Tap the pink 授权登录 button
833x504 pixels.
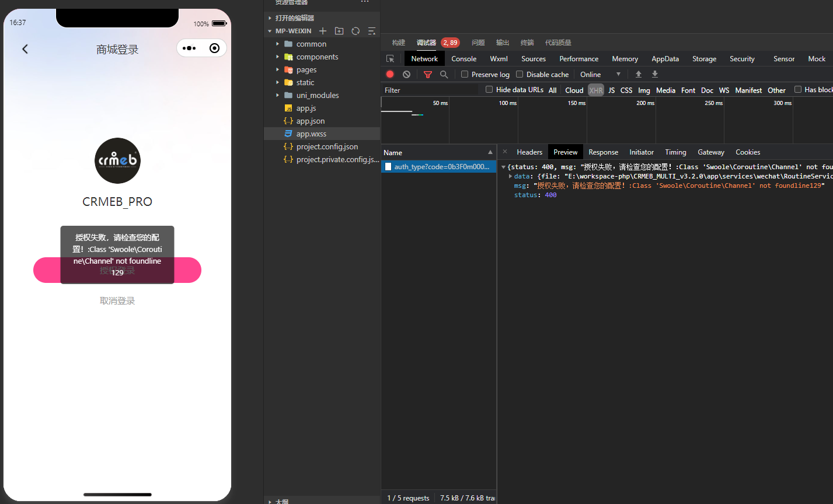(x=117, y=270)
